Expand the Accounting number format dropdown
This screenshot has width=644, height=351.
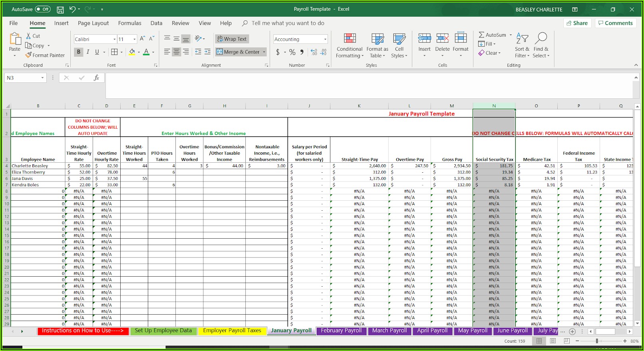325,39
